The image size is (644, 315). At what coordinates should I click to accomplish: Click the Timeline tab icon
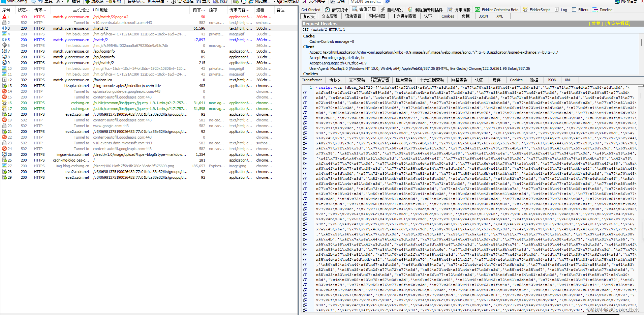pos(595,10)
